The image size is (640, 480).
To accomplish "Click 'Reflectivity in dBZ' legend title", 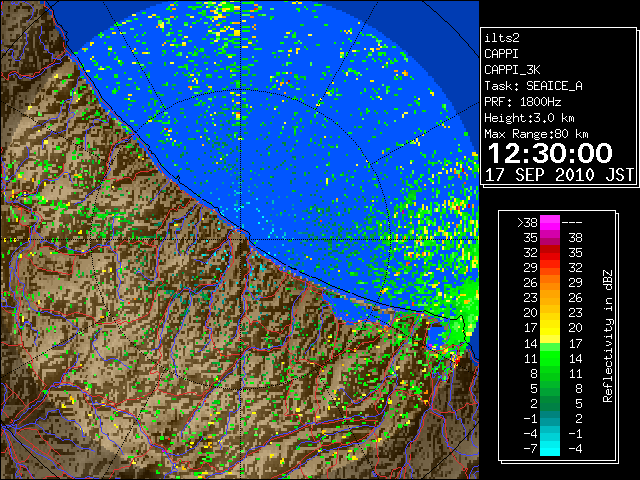I will (x=607, y=336).
